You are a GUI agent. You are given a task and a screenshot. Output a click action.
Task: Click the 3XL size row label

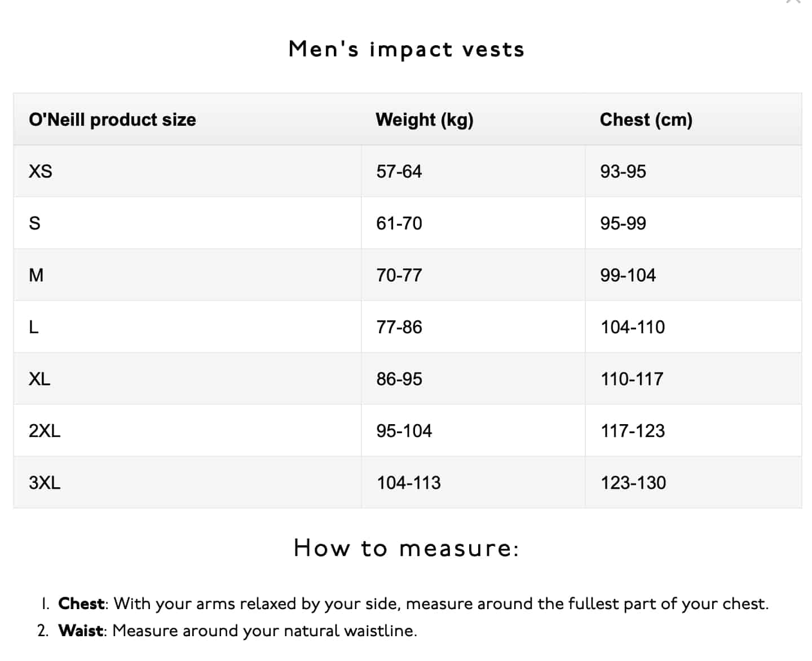[45, 483]
